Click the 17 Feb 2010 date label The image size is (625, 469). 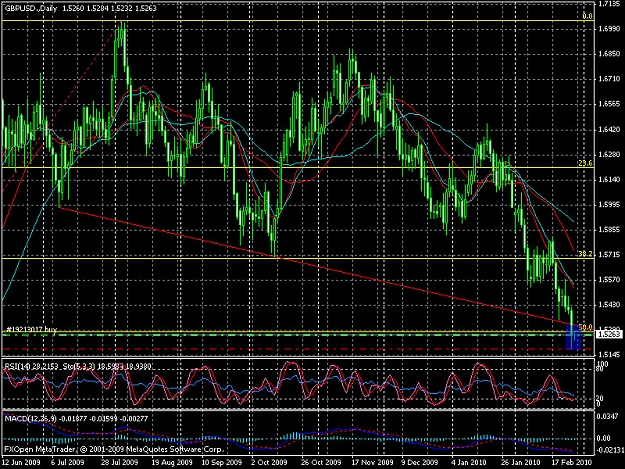pyautogui.click(x=572, y=462)
